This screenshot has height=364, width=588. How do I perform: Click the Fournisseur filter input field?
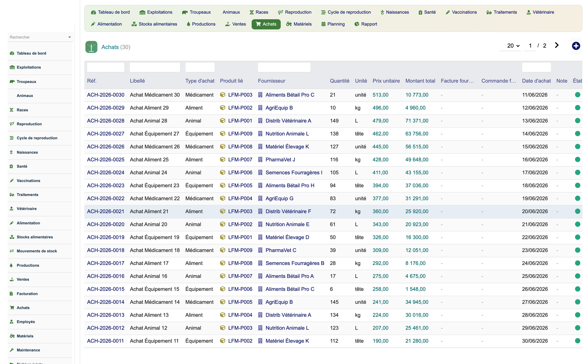click(x=284, y=67)
